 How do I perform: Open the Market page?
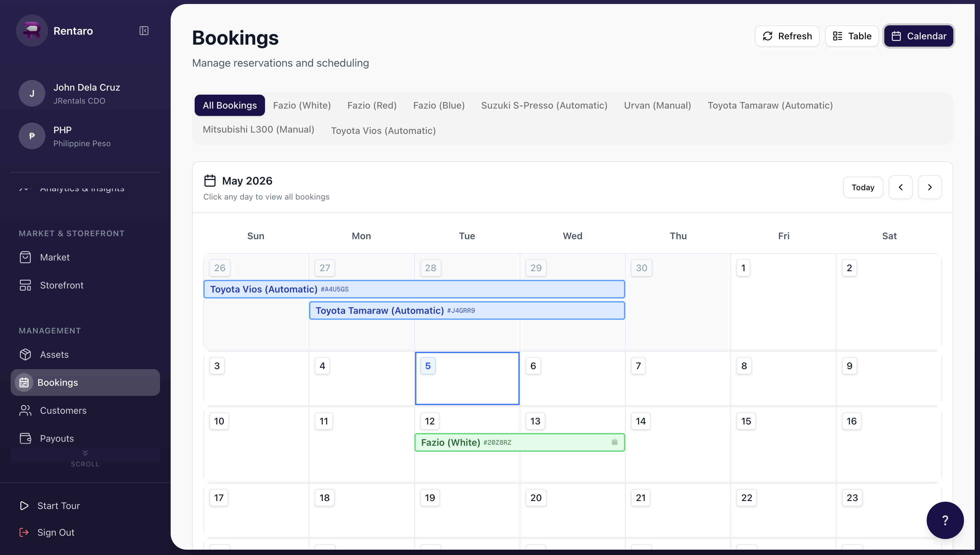point(55,257)
